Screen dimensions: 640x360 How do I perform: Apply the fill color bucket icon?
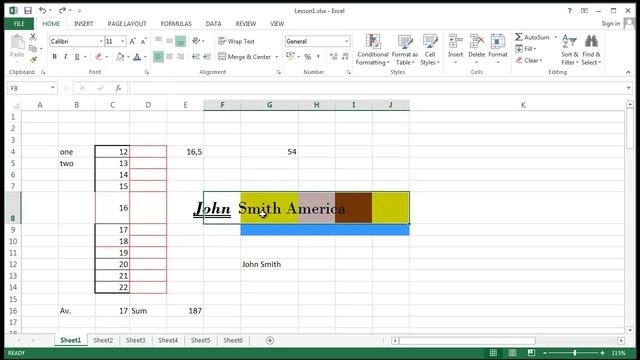pyautogui.click(x=120, y=57)
